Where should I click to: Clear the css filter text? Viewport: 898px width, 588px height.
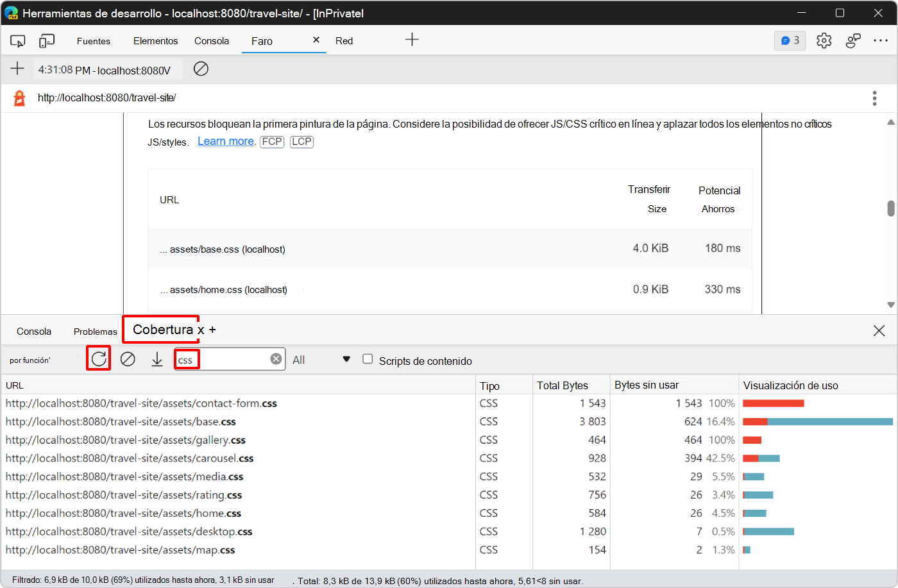pyautogui.click(x=276, y=359)
